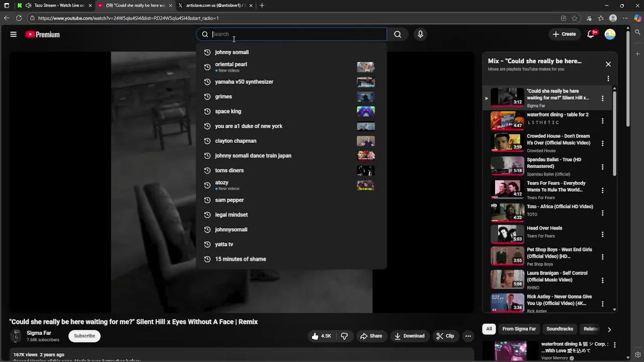The width and height of the screenshot is (644, 362).
Task: Click the Create button
Action: [x=564, y=34]
